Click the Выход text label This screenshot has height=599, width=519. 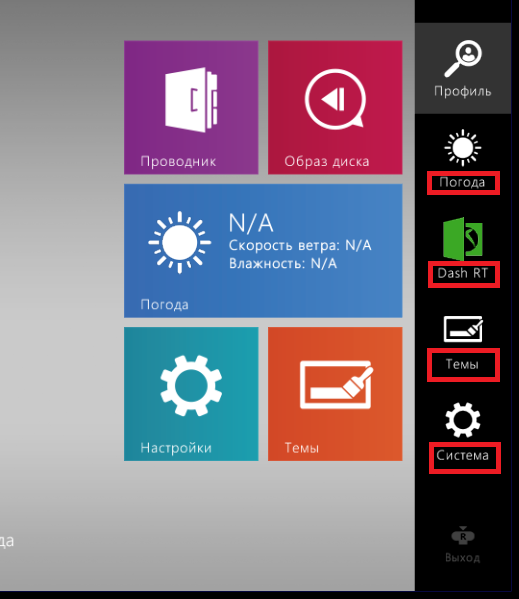(462, 558)
